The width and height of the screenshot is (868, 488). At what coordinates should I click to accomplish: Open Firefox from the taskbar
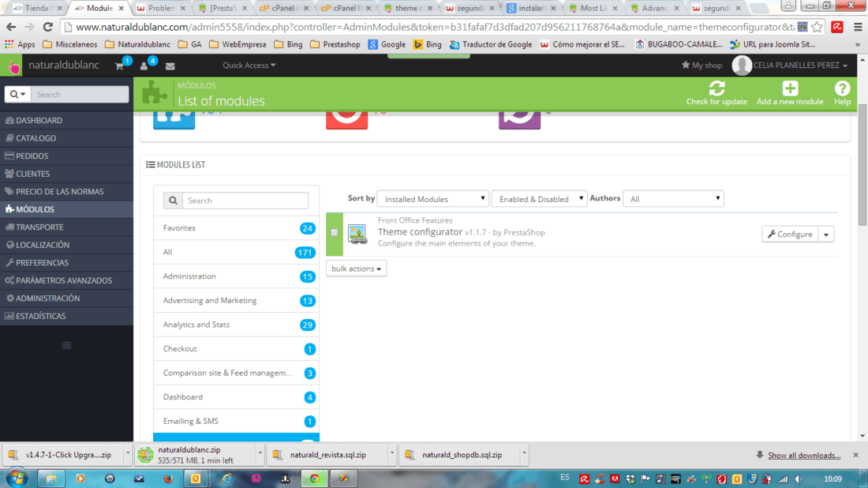(168, 479)
